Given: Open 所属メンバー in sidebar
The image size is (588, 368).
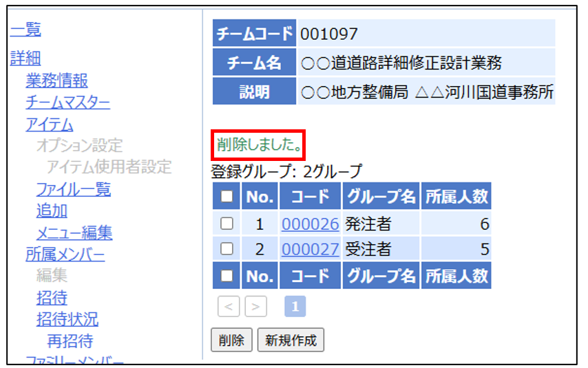Looking at the screenshot, I should [65, 255].
